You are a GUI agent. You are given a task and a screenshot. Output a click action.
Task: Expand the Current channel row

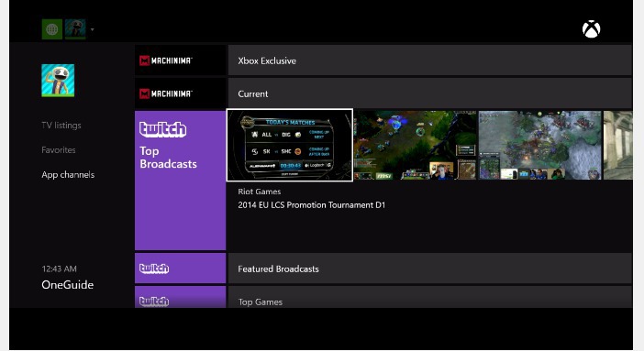tap(430, 93)
